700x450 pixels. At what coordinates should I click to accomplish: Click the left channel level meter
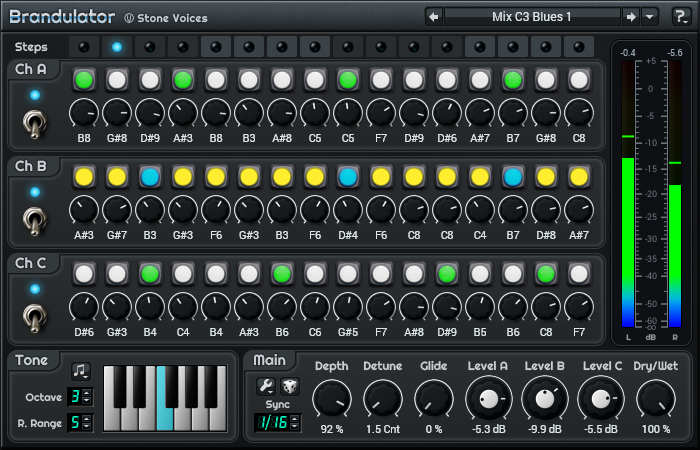pos(628,194)
